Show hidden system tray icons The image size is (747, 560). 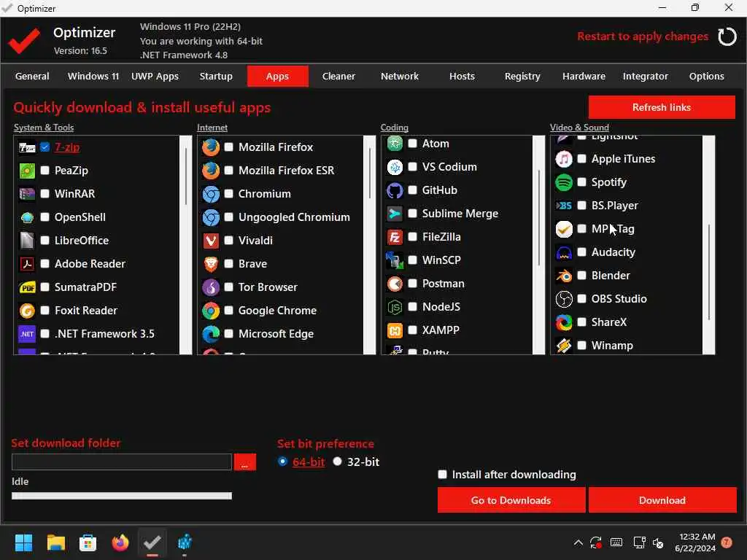(578, 542)
